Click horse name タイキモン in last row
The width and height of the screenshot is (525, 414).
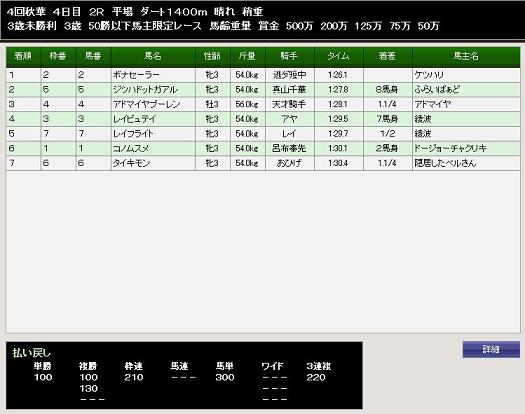pyautogui.click(x=131, y=163)
